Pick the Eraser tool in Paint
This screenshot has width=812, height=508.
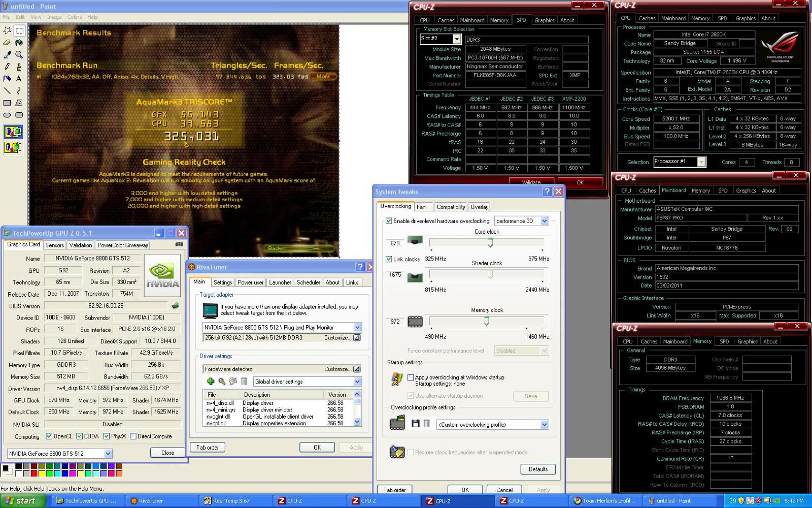[x=7, y=43]
